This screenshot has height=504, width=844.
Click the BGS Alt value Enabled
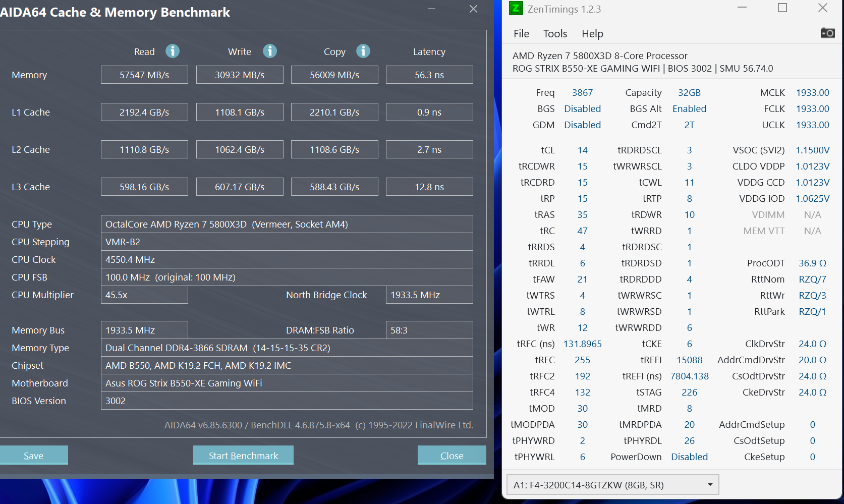689,108
